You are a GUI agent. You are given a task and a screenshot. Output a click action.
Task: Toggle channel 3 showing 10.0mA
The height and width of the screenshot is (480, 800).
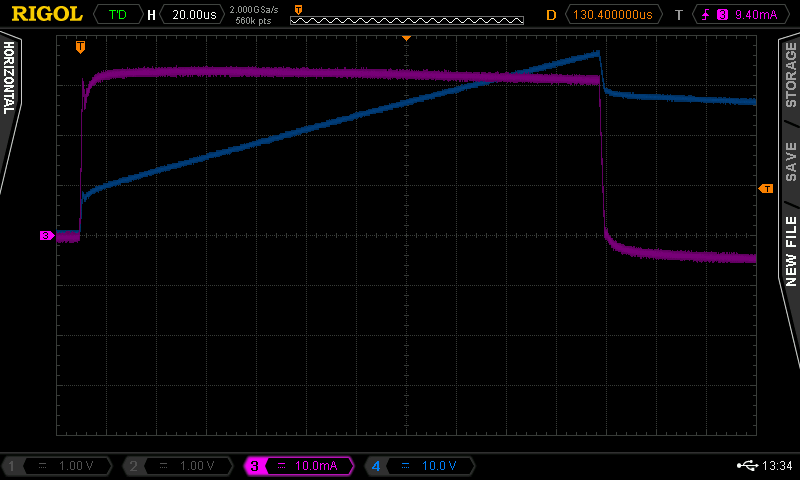click(x=300, y=466)
